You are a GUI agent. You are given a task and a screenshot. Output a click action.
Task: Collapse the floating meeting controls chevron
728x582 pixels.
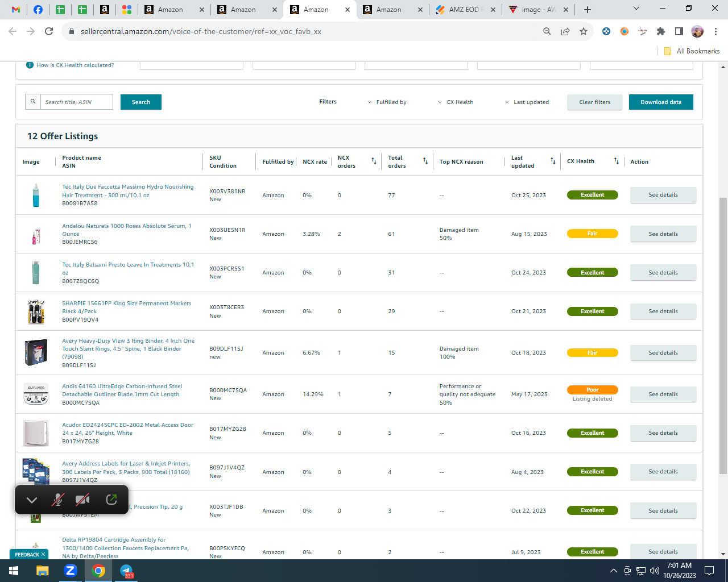pos(32,500)
